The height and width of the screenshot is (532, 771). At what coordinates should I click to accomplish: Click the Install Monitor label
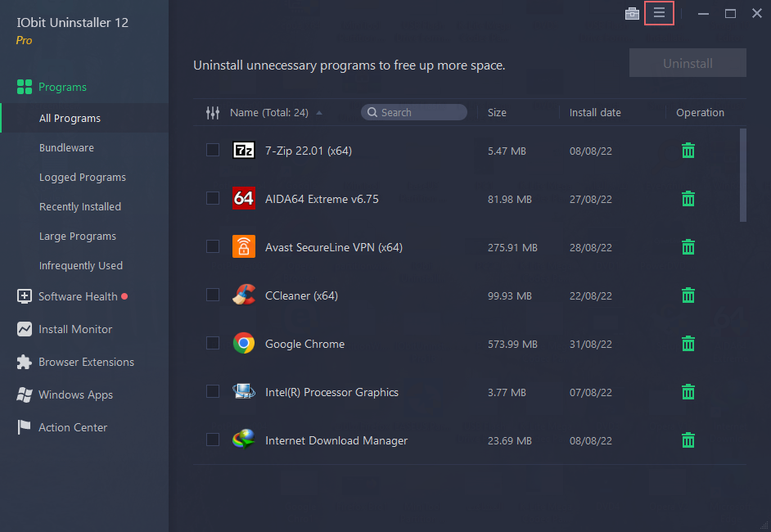pyautogui.click(x=75, y=329)
